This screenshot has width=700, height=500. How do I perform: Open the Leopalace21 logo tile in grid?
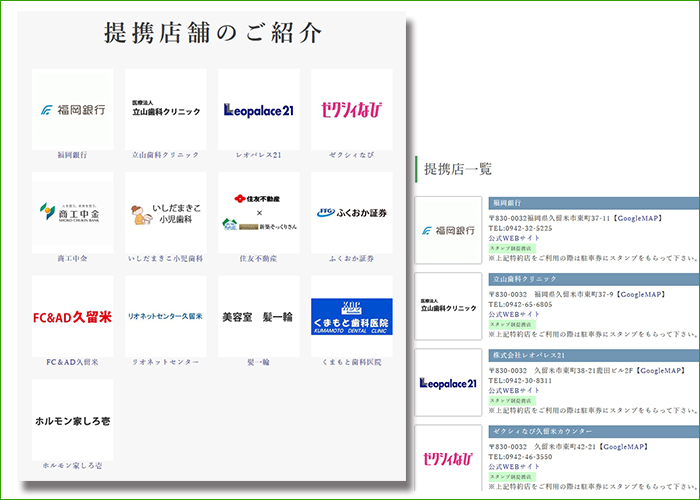tap(258, 109)
